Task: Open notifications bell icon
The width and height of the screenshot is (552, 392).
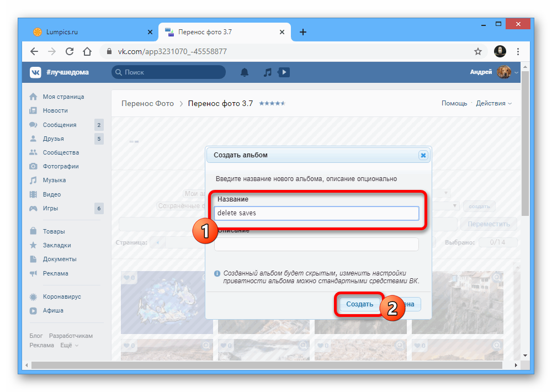Action: (245, 72)
